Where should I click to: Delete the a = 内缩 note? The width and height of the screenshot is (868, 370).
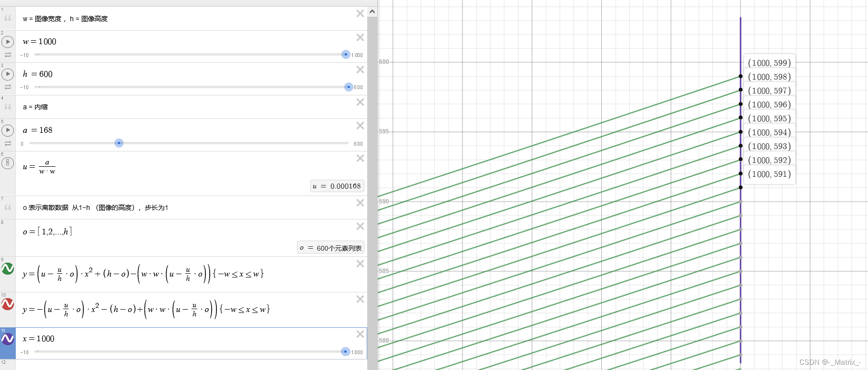(360, 102)
